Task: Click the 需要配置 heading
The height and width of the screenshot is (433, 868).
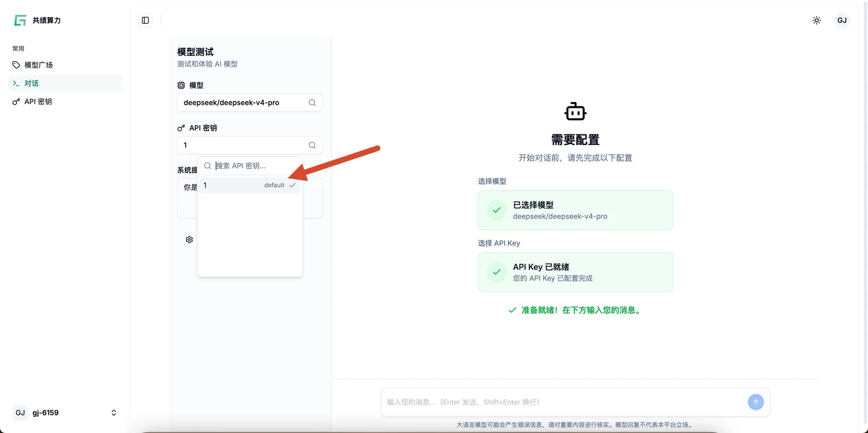Action: pyautogui.click(x=575, y=140)
